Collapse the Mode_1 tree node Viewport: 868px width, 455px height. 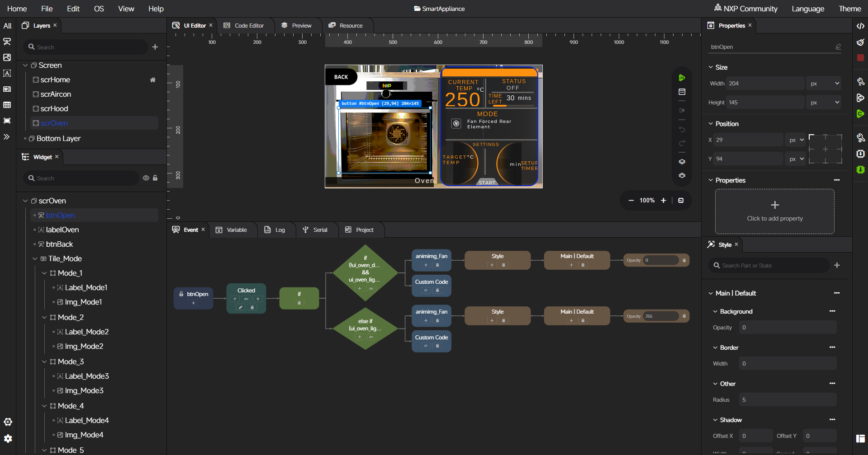tap(44, 273)
